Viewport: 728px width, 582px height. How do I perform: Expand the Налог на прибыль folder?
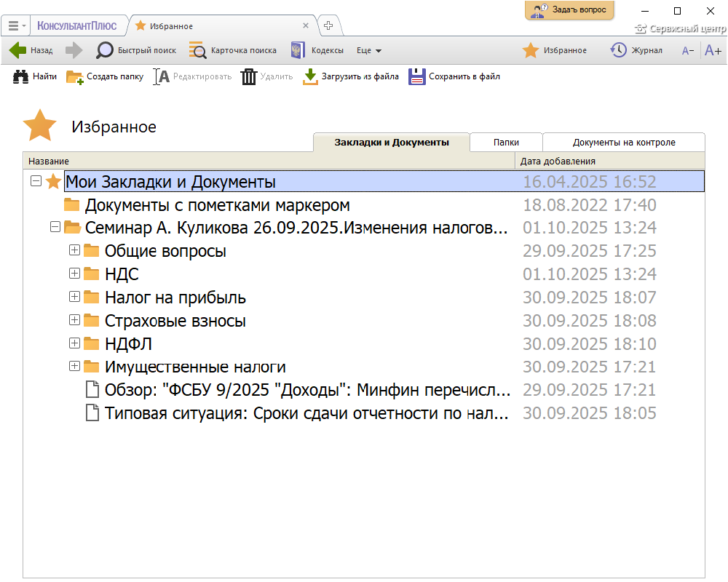pyautogui.click(x=74, y=297)
